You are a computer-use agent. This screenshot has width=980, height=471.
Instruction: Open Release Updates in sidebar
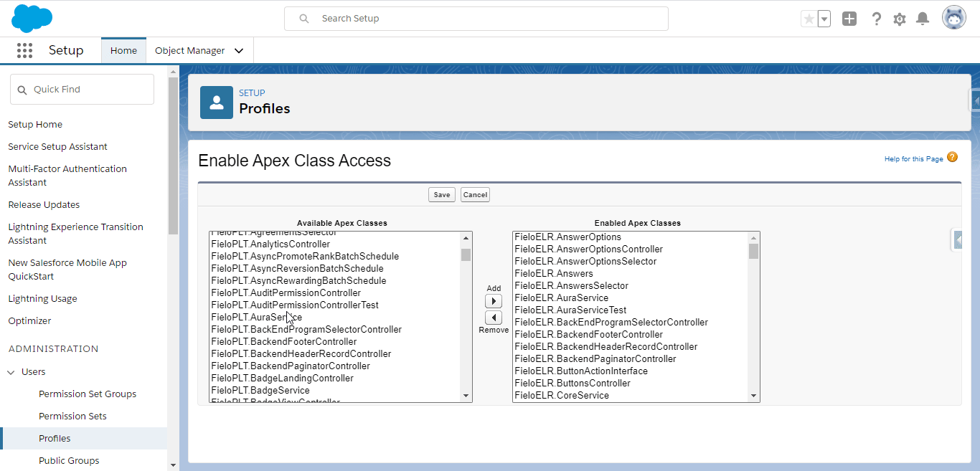44,205
